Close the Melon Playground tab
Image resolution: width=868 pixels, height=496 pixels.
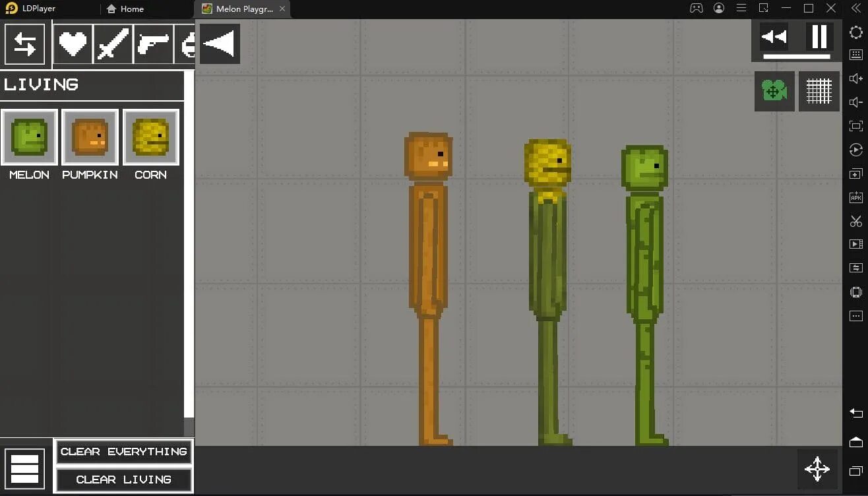coord(282,9)
